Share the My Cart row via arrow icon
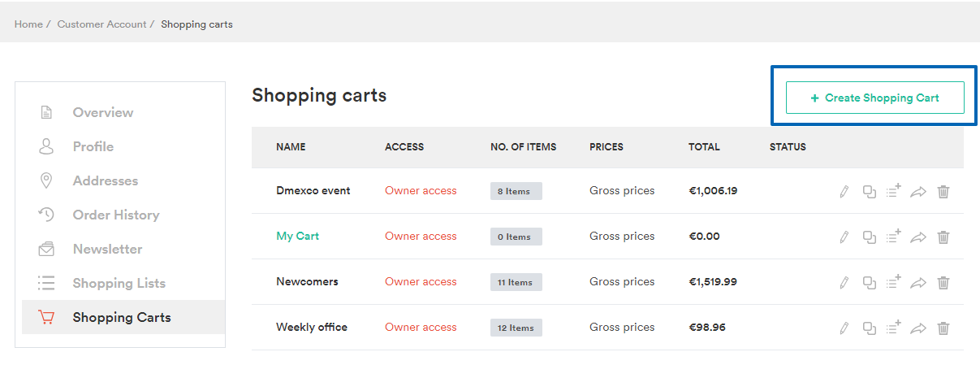 point(918,237)
